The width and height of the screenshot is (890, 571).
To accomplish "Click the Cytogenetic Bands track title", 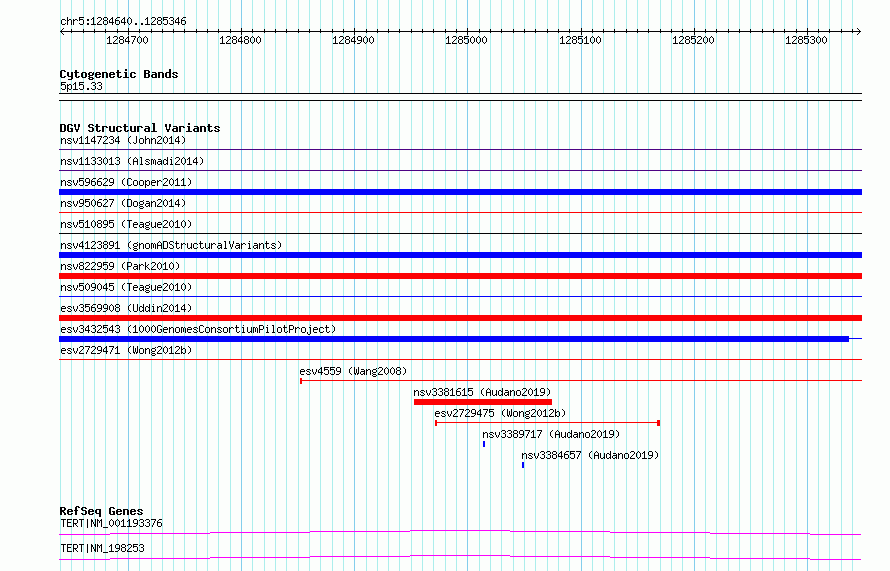I will pos(119,74).
